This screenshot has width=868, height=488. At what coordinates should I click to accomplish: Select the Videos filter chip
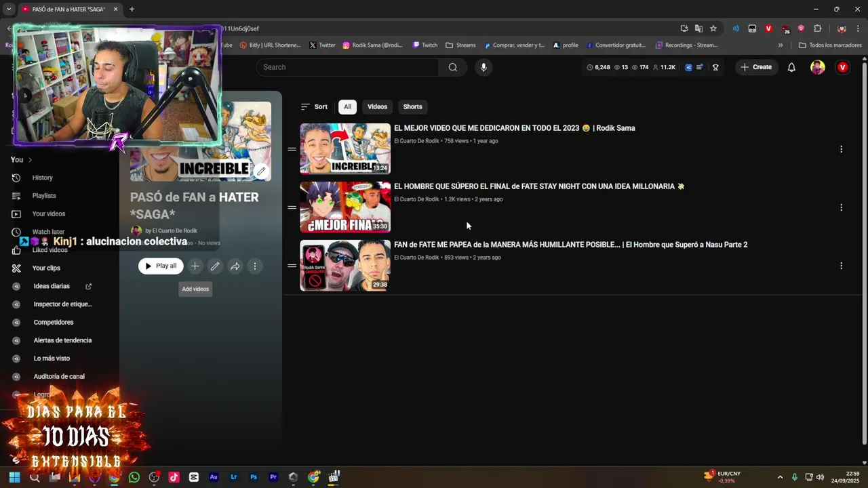(377, 106)
